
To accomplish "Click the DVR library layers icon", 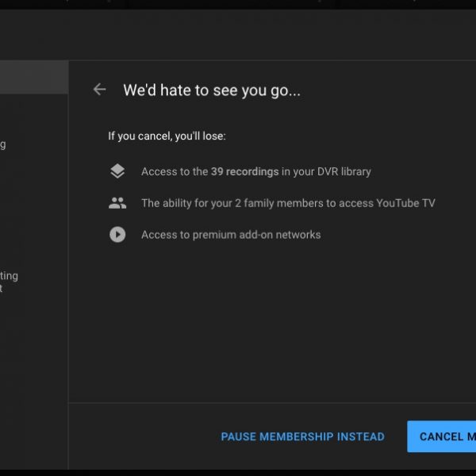I will [117, 171].
